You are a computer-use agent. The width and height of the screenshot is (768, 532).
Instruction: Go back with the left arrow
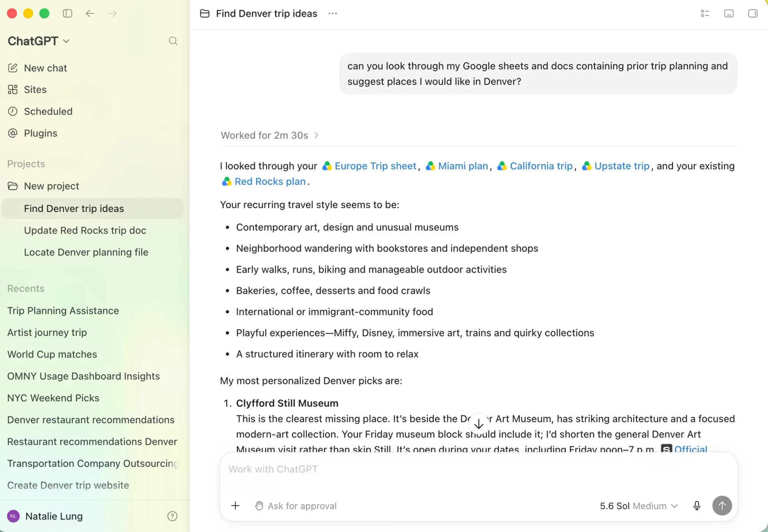[x=90, y=13]
